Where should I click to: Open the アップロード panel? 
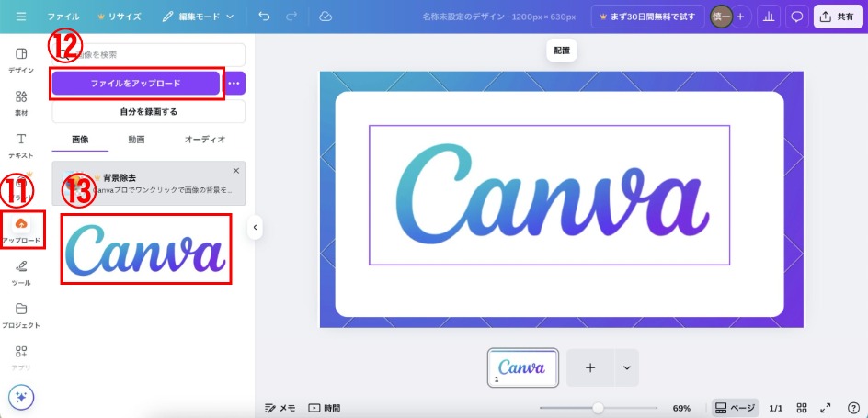tap(21, 230)
